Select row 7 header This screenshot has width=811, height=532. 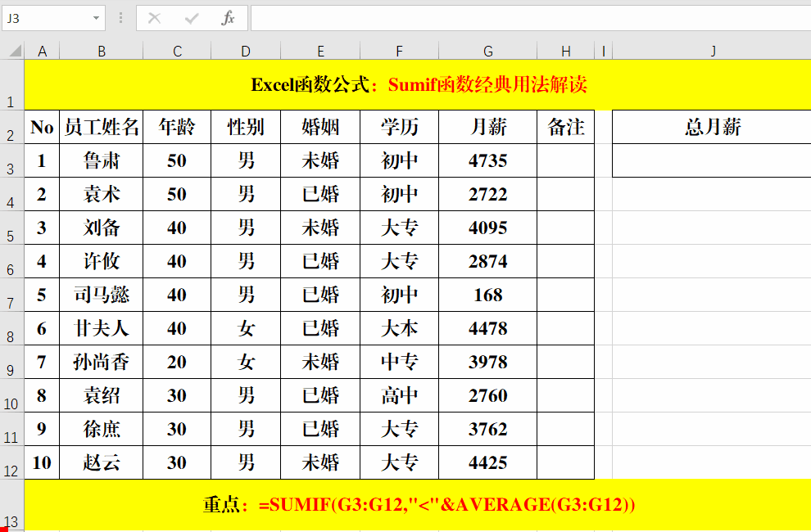click(11, 295)
